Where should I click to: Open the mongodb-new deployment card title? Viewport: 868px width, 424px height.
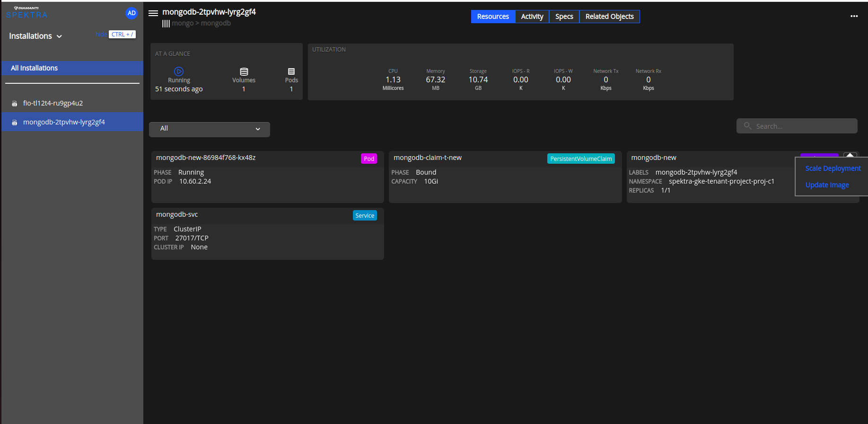[654, 158]
